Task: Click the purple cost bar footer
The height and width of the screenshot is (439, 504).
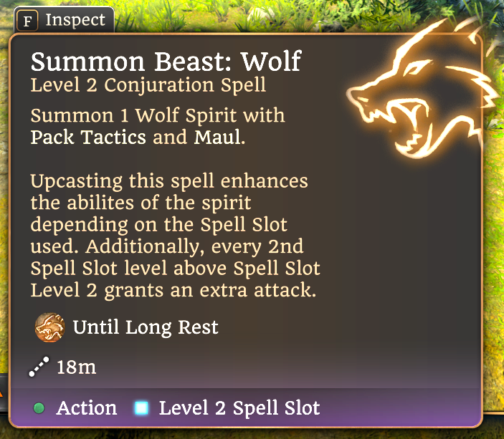Action: (x=246, y=407)
